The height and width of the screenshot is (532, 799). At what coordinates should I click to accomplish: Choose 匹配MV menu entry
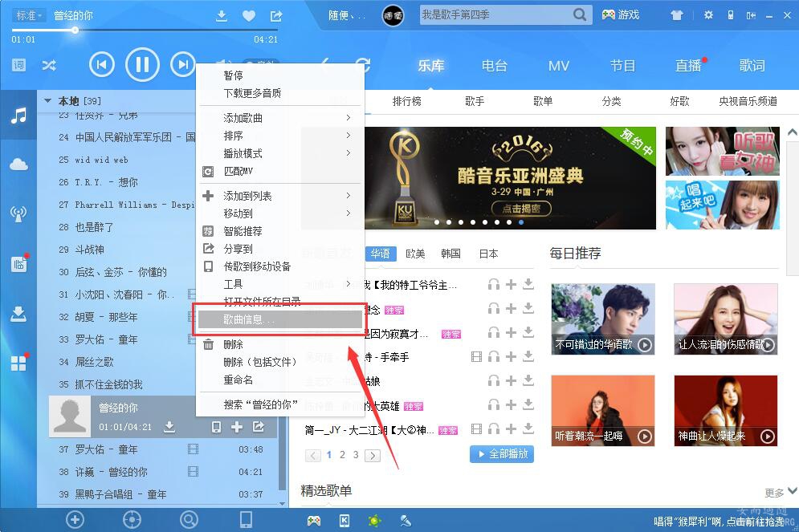coord(280,171)
